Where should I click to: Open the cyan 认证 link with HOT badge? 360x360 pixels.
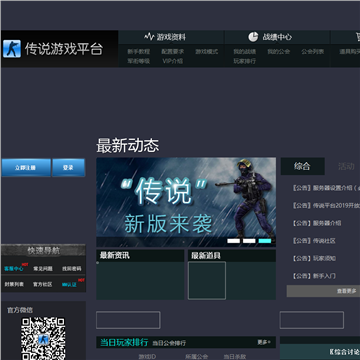click(69, 285)
